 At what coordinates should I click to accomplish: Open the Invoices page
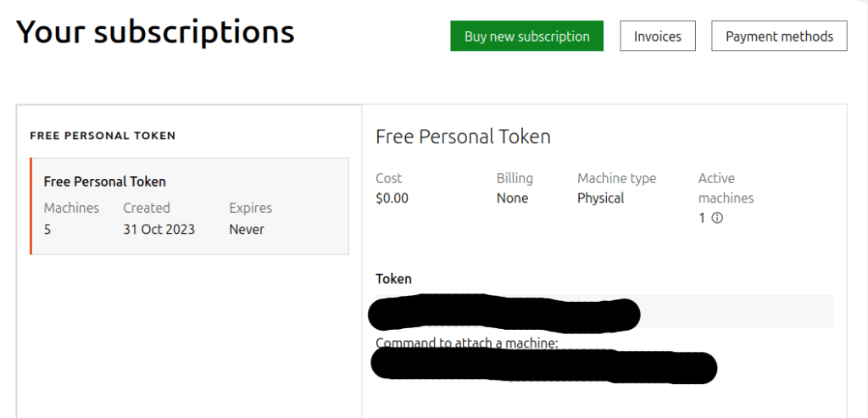tap(657, 36)
